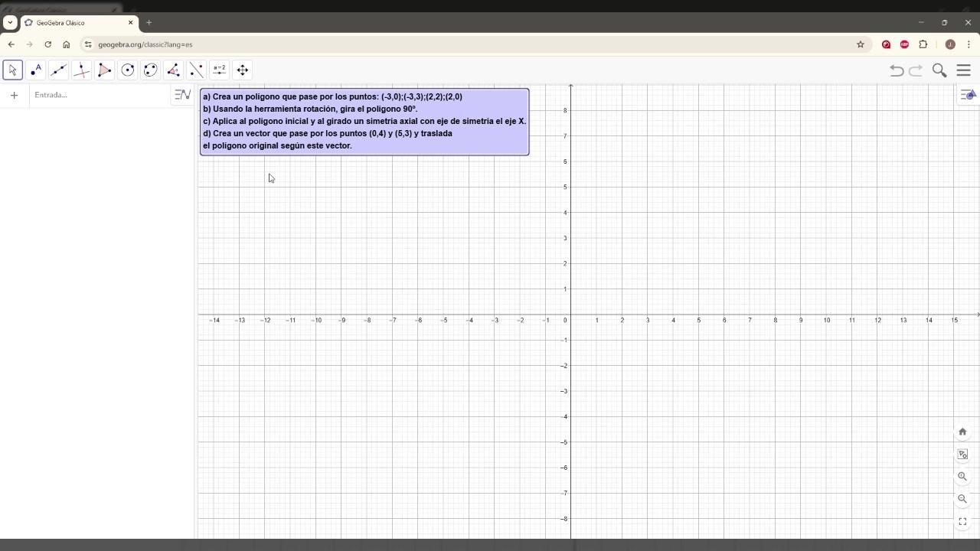
Task: Minimize the browser window
Action: 921,23
